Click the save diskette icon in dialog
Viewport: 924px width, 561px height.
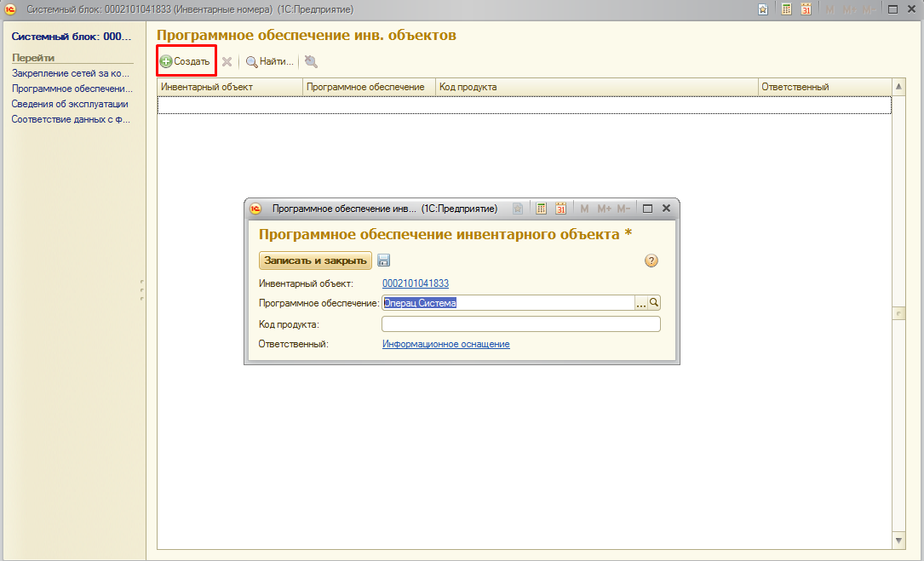(383, 261)
